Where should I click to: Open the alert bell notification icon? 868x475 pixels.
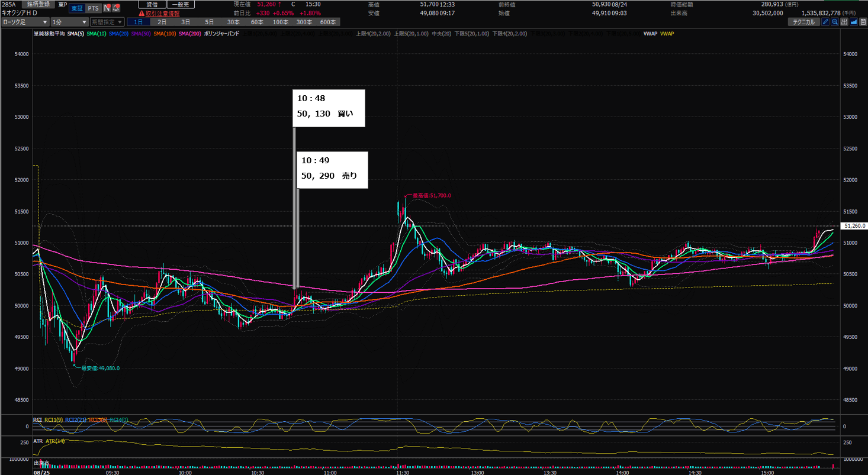click(116, 8)
